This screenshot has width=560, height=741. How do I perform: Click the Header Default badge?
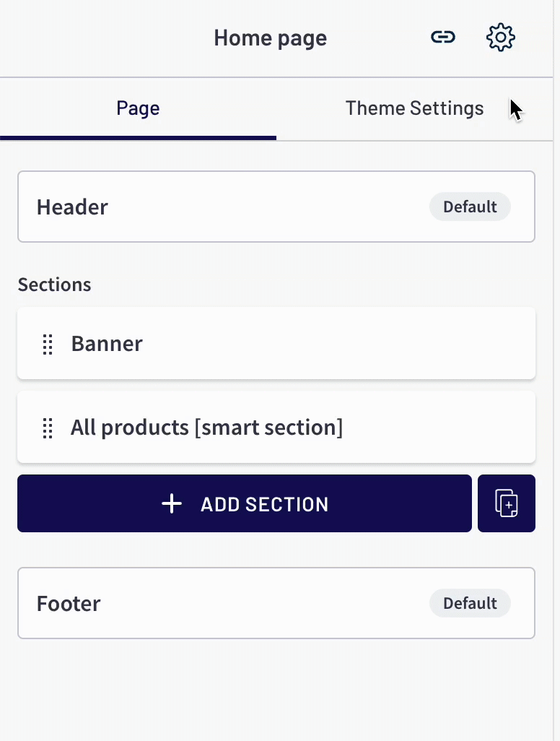pos(470,207)
